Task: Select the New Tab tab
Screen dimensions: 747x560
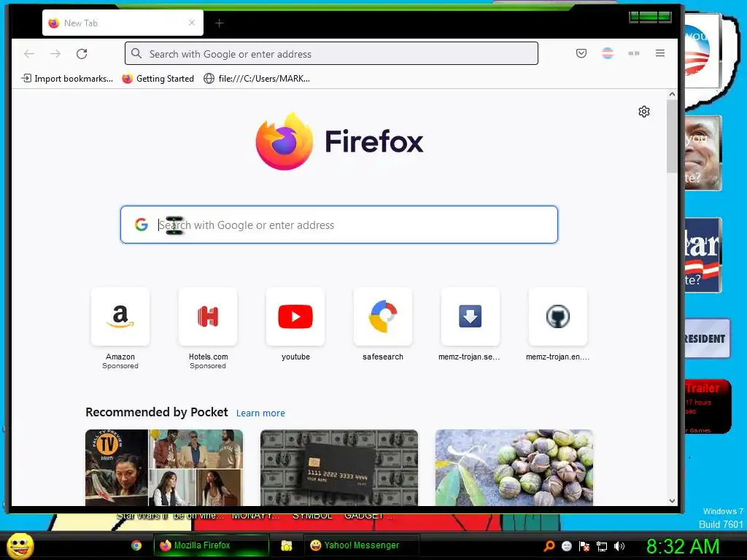Action: point(123,23)
